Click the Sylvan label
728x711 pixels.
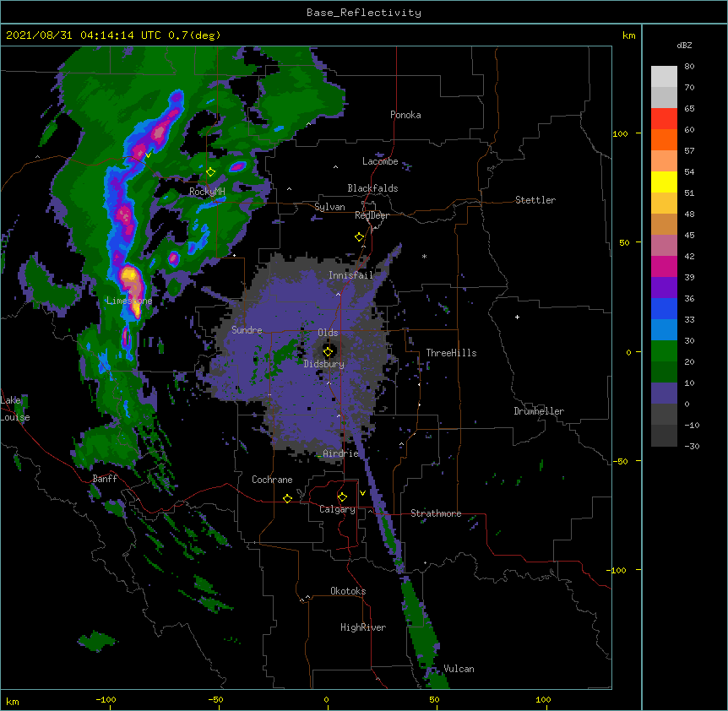(329, 207)
